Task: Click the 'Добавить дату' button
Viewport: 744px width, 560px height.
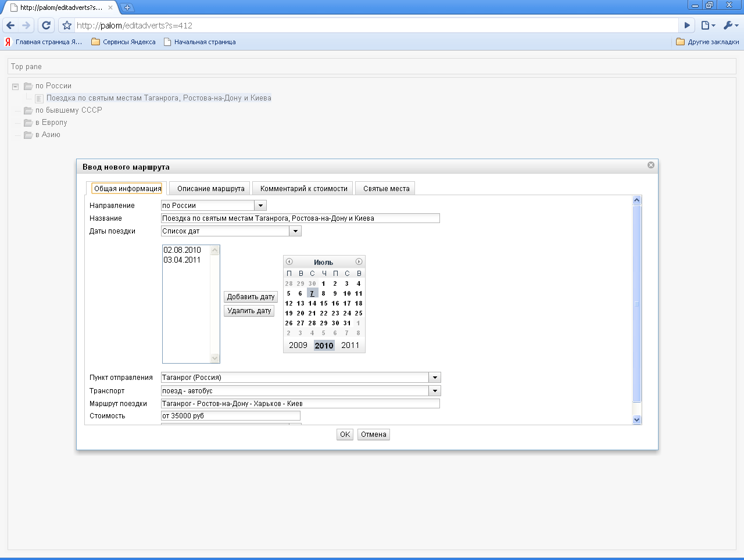Action: [x=251, y=297]
